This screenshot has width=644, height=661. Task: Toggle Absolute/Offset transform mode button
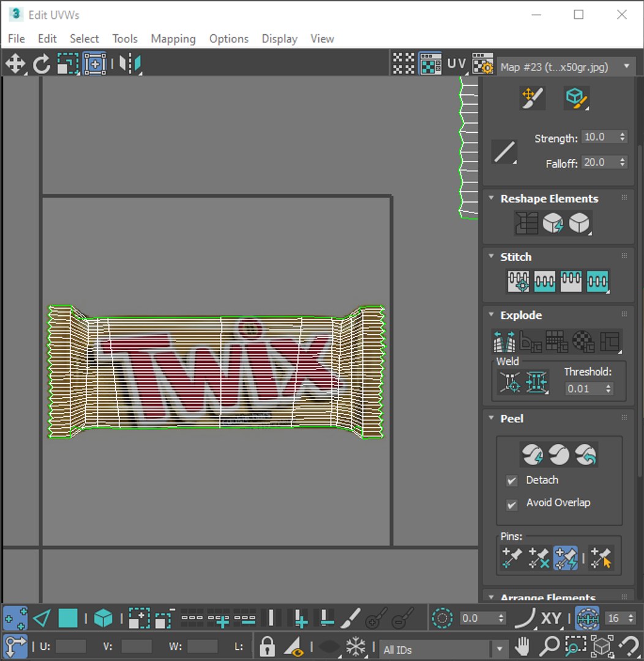(15, 646)
